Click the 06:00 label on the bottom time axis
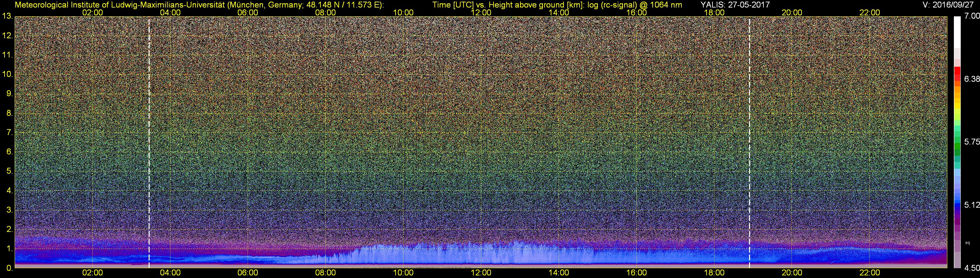The width and height of the screenshot is (980, 278). click(248, 273)
